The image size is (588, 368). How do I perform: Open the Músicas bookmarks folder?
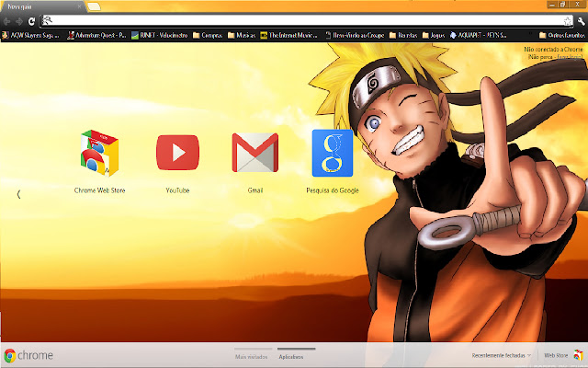pos(242,35)
